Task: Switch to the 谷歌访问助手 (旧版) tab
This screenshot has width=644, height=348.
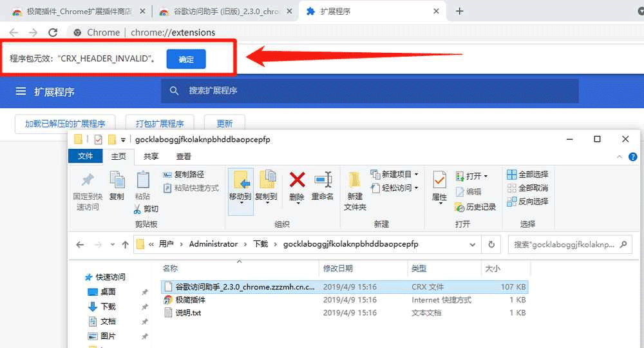Action: coord(225,11)
